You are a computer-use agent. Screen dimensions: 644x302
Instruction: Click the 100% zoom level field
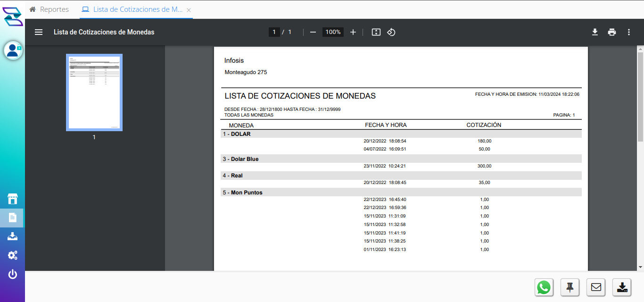(x=333, y=32)
